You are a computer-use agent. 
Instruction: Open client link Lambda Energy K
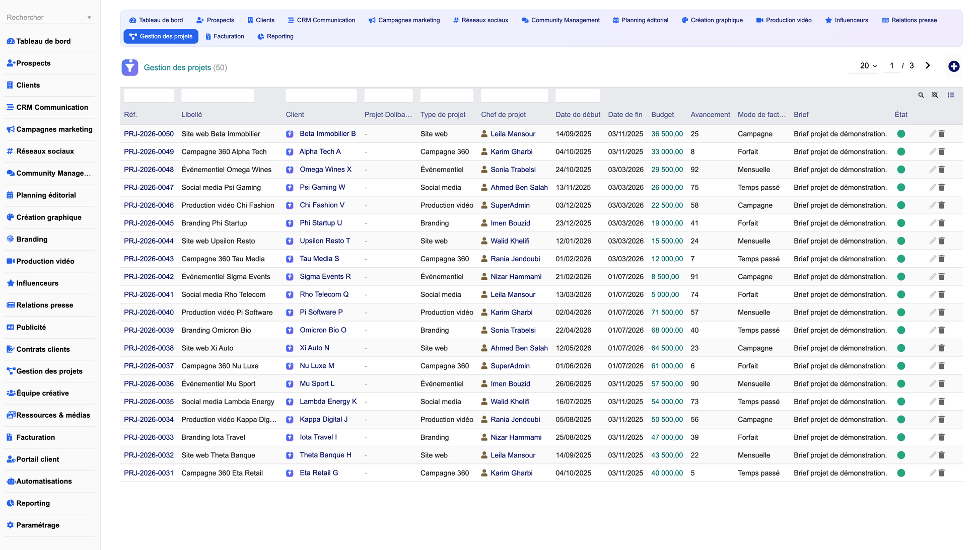(x=328, y=402)
